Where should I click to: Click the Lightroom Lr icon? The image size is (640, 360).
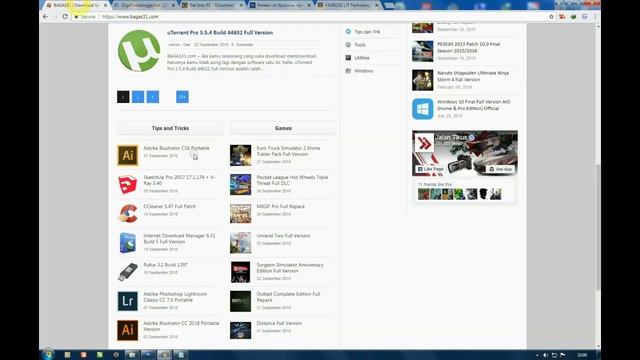coord(128,301)
